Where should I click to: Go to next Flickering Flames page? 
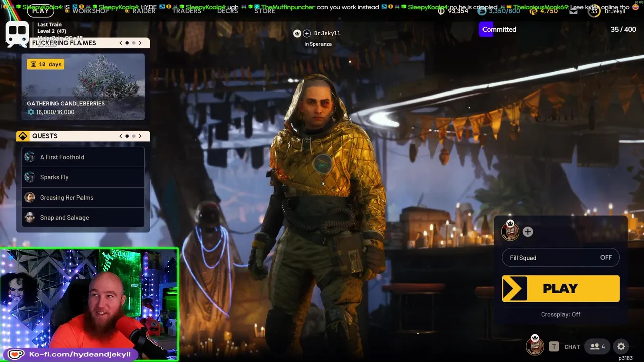pos(140,43)
